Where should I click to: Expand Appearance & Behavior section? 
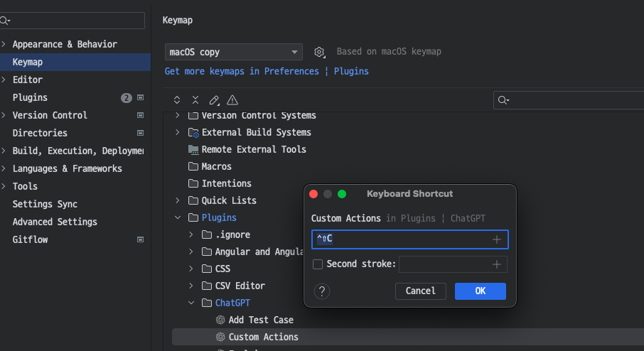(x=4, y=44)
